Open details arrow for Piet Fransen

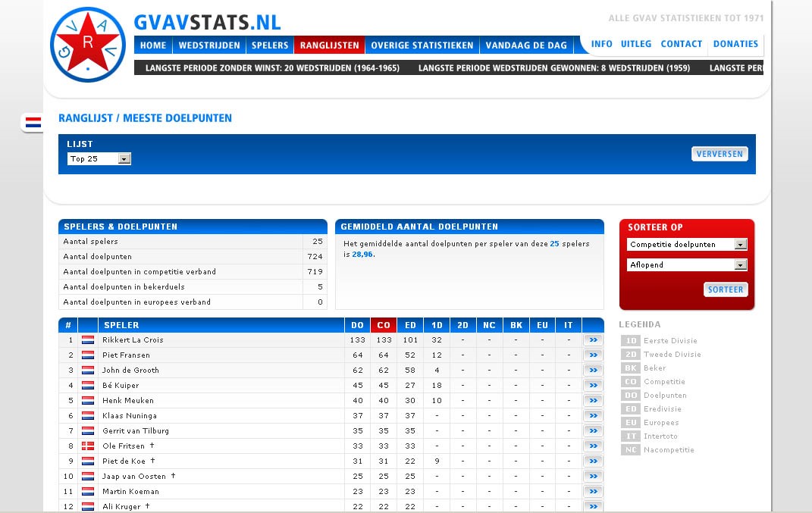coord(593,355)
